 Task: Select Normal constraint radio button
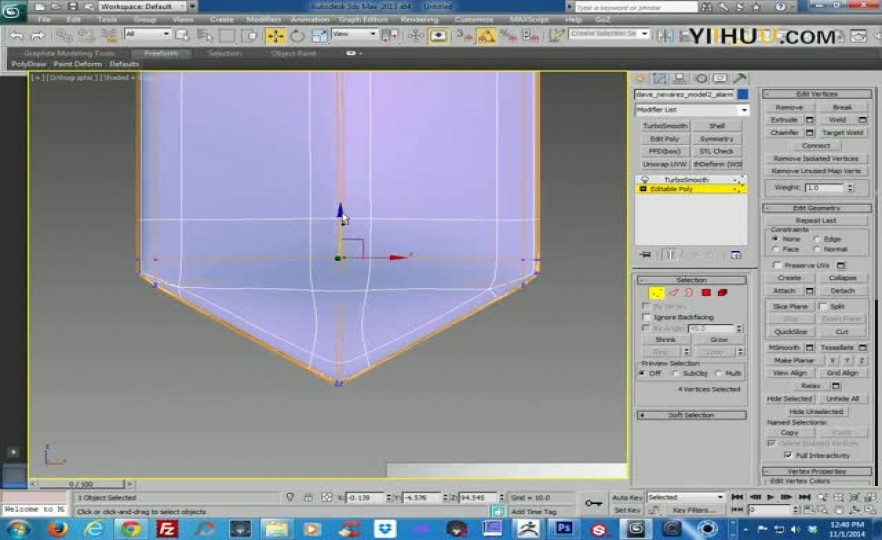817,249
